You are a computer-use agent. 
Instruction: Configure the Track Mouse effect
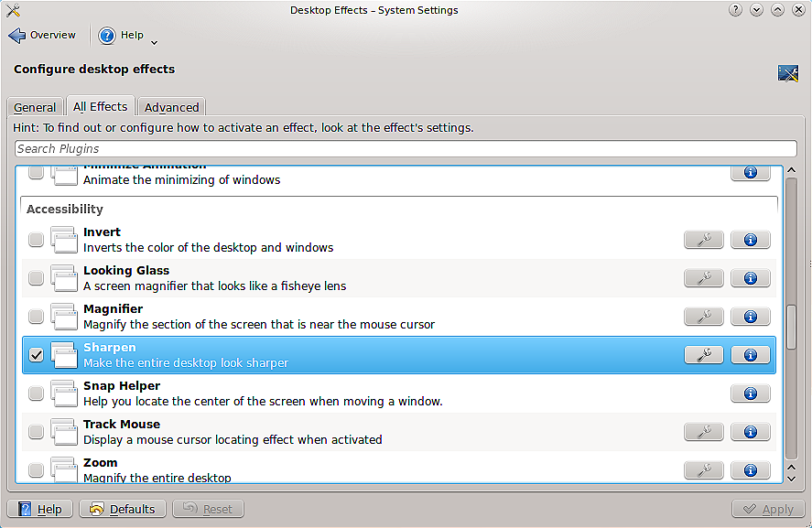(x=703, y=432)
